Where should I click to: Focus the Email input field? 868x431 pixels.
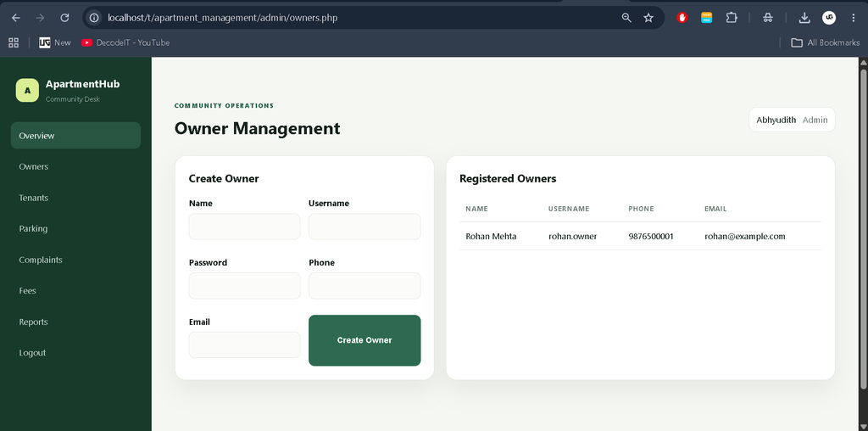pyautogui.click(x=245, y=344)
